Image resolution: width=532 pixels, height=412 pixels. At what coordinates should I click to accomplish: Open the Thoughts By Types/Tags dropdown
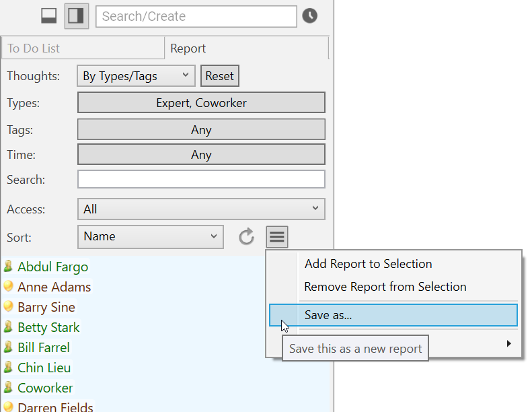pyautogui.click(x=136, y=76)
